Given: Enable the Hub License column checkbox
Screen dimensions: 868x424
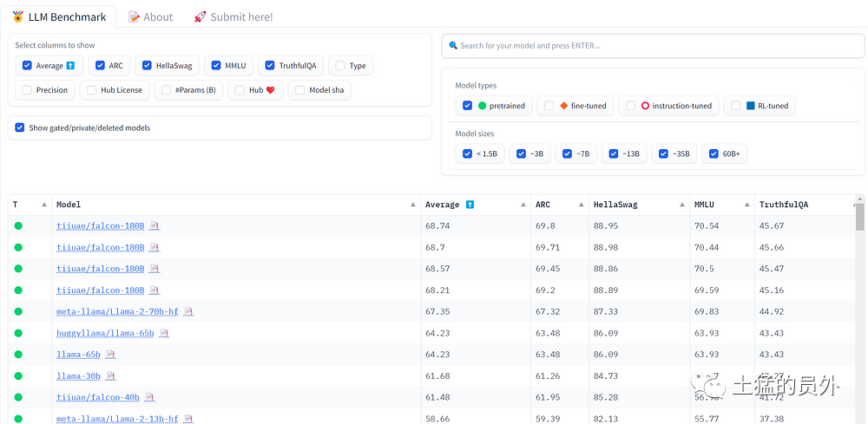Looking at the screenshot, I should (91, 89).
